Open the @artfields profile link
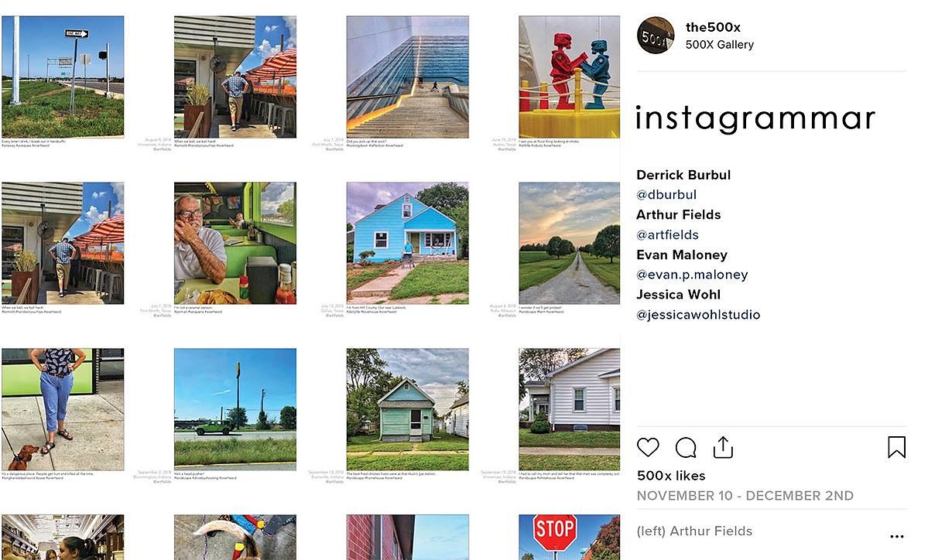The width and height of the screenshot is (928, 560). coord(667,235)
